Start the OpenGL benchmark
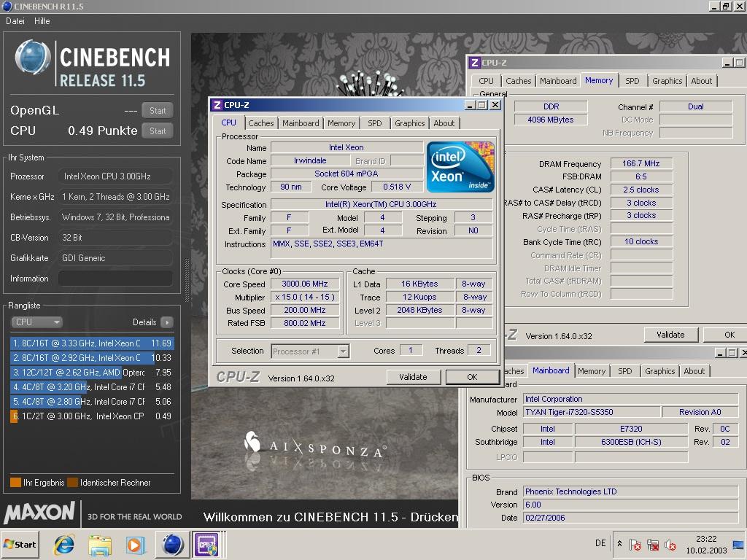Image resolution: width=747 pixels, height=560 pixels. (158, 111)
